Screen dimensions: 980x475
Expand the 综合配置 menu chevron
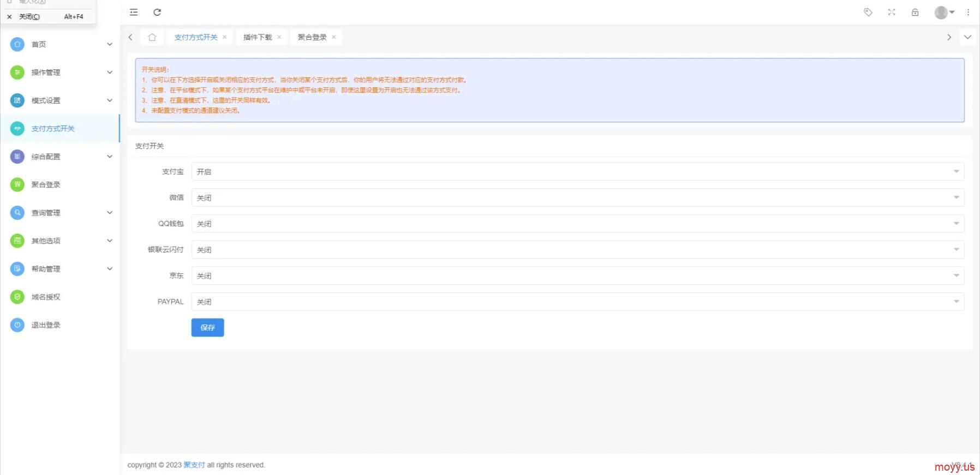110,157
